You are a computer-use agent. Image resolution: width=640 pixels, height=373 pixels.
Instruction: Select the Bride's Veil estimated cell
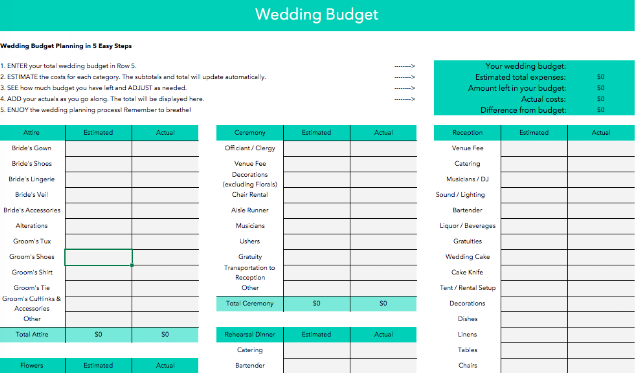point(98,195)
